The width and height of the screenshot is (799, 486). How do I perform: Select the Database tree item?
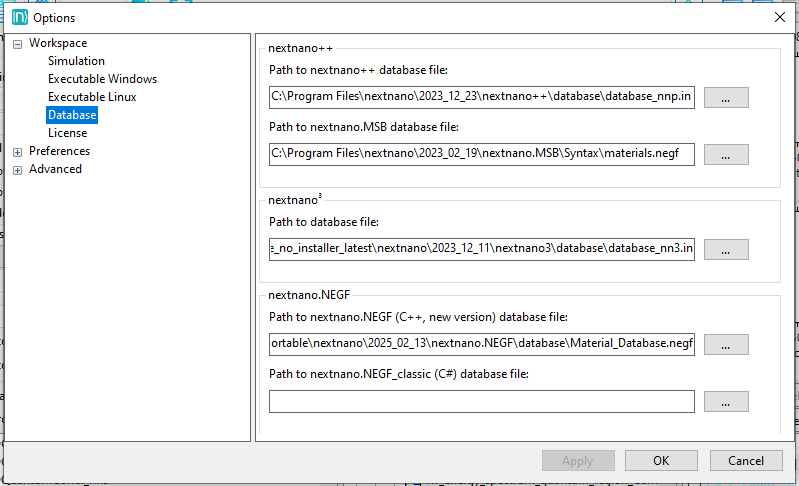click(x=72, y=115)
